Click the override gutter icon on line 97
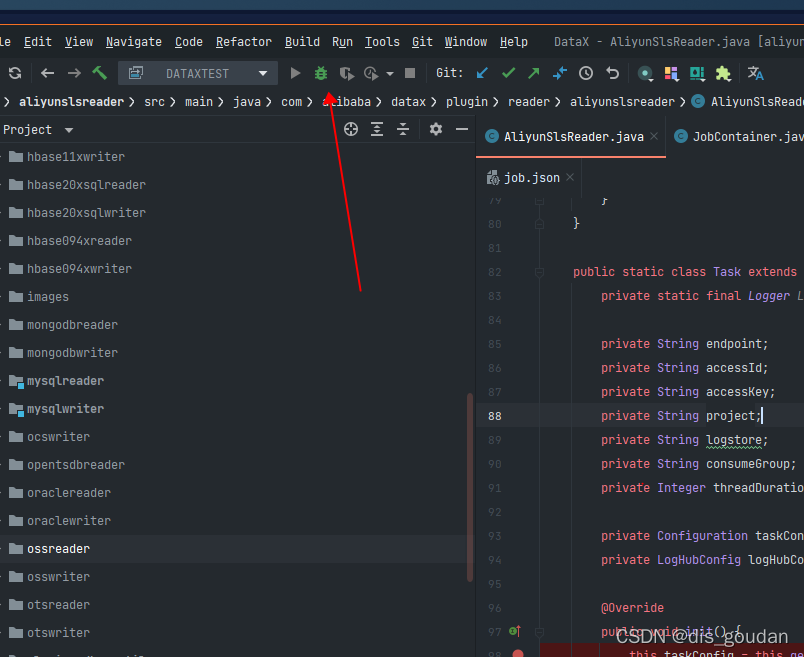Viewport: 804px width, 657px height. 514,631
